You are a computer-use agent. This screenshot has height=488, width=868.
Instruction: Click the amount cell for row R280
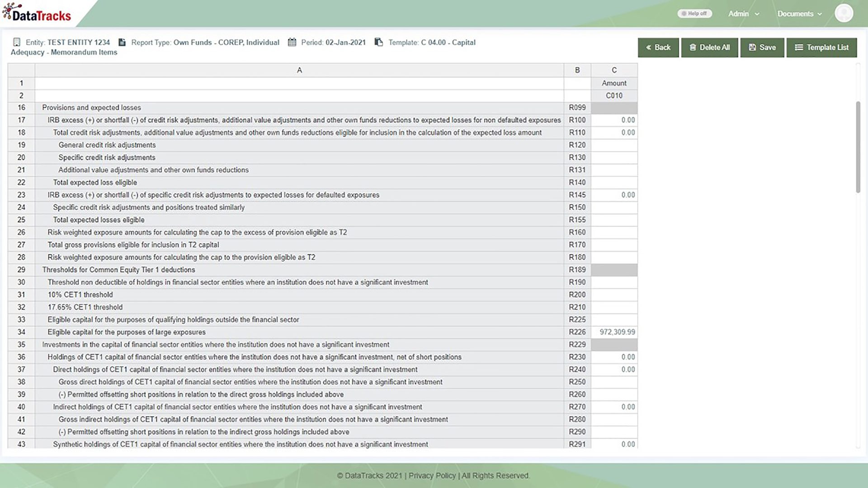coord(614,419)
